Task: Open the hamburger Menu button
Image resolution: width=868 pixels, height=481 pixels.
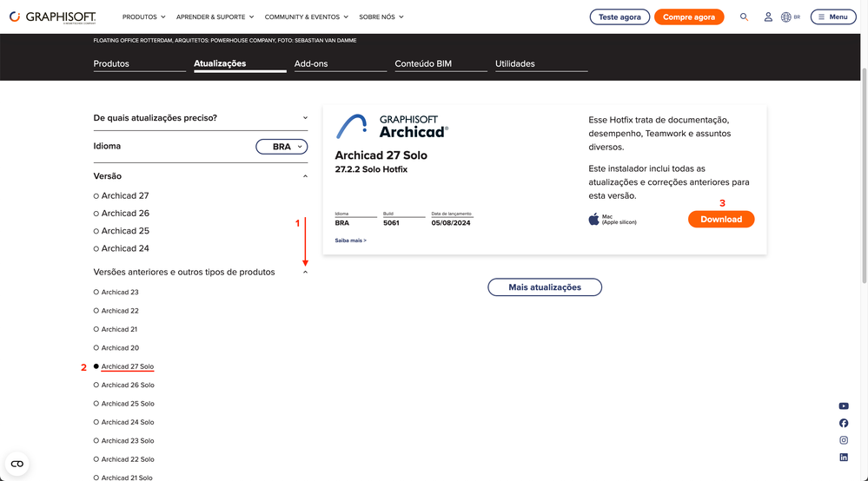Action: tap(833, 17)
